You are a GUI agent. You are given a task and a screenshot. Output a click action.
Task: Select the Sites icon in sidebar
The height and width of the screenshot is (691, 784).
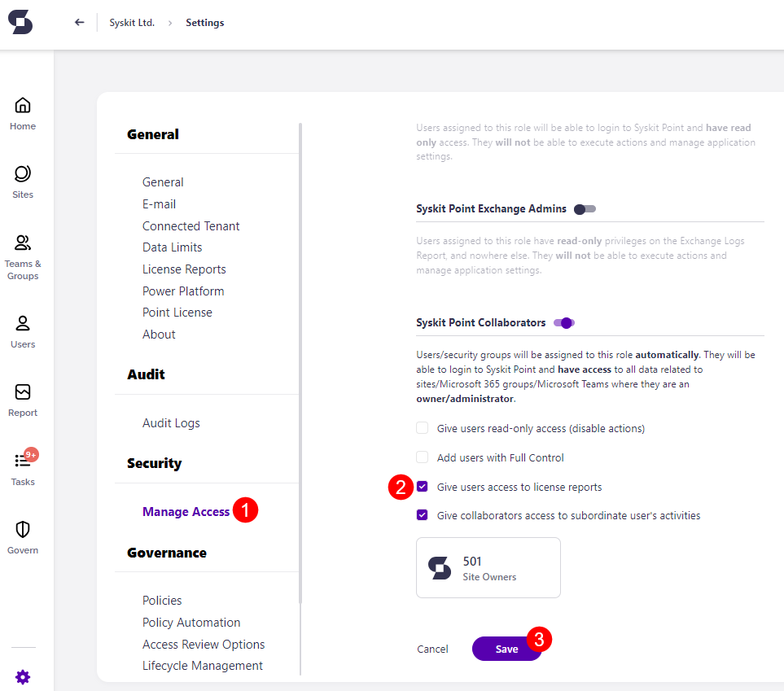tap(22, 181)
